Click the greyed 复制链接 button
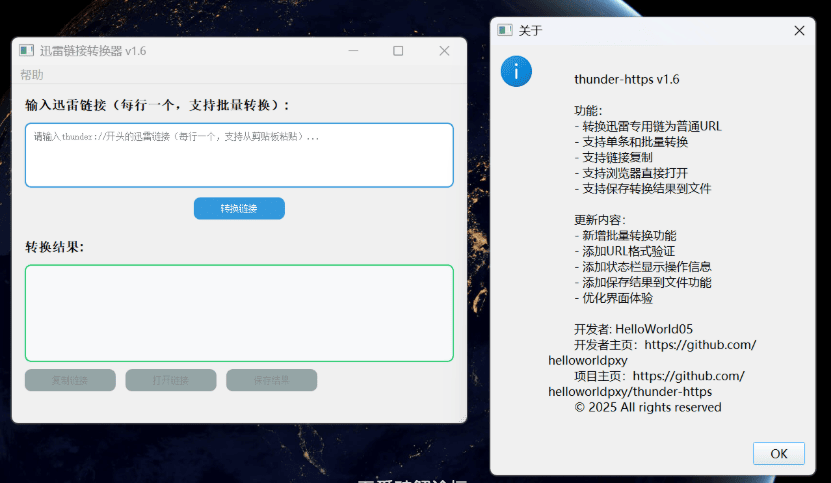Image resolution: width=831 pixels, height=483 pixels. [x=70, y=380]
